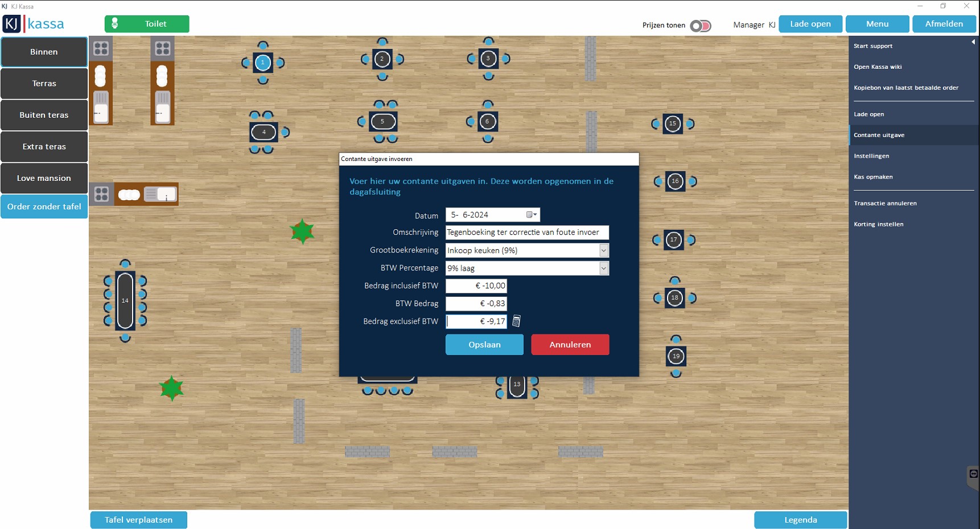
Task: Click table 5 icon
Action: 382,121
